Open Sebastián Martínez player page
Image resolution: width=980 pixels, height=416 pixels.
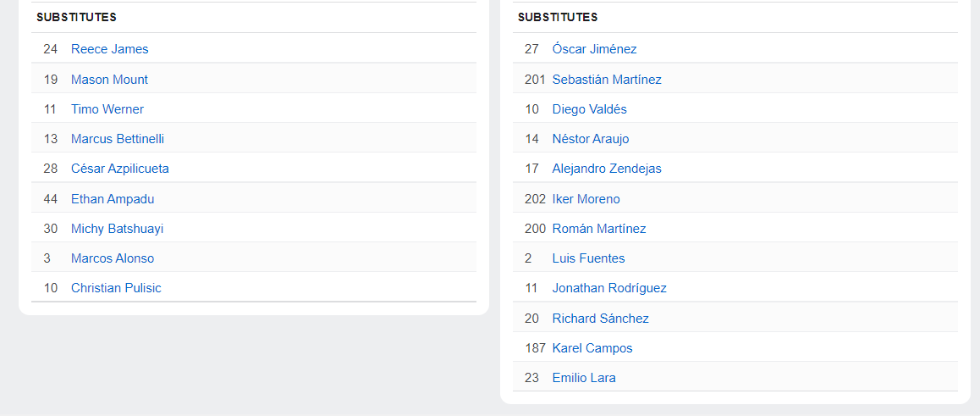coord(607,80)
